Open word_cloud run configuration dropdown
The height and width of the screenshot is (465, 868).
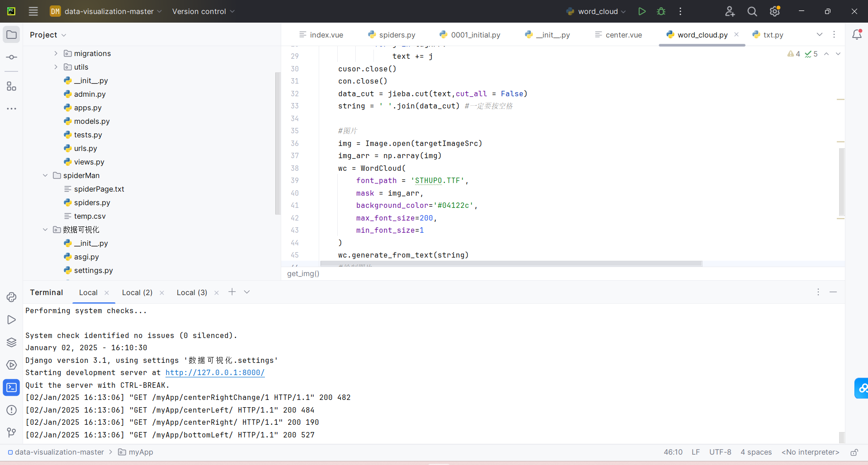click(x=596, y=11)
